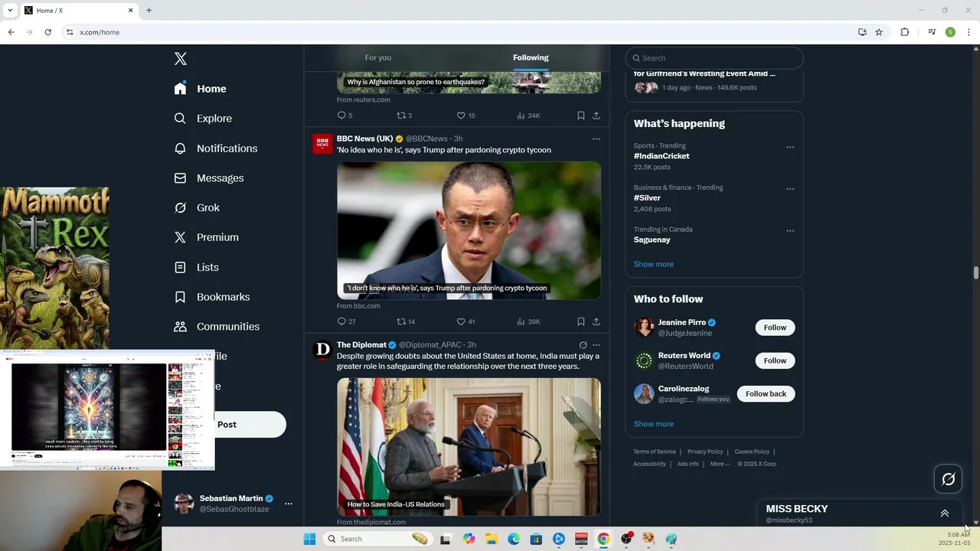Open more options on The Diplomat post
Image resolution: width=980 pixels, height=551 pixels.
(x=596, y=345)
